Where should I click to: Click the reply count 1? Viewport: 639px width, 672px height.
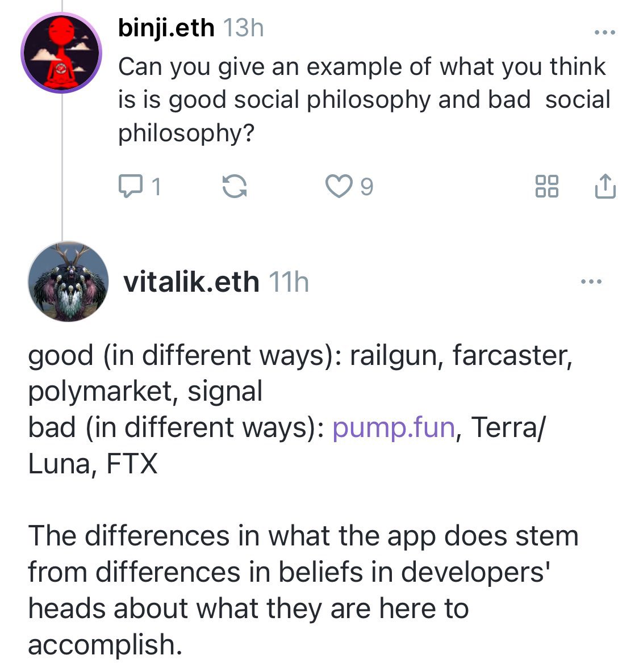[156, 186]
